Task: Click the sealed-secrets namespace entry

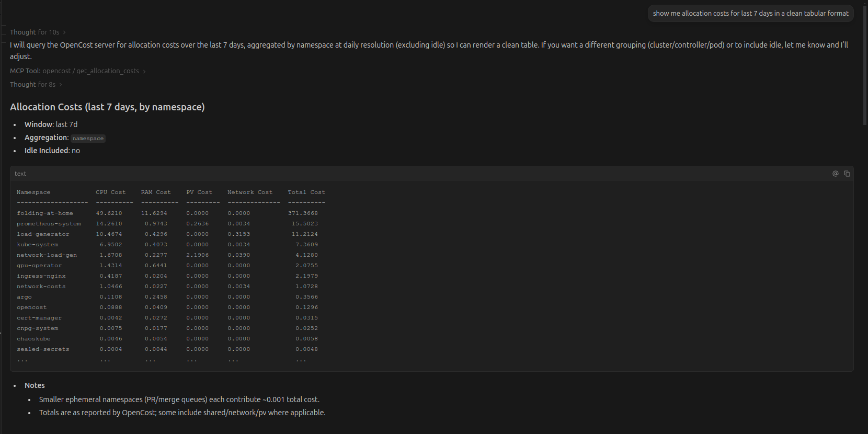Action: 43,349
